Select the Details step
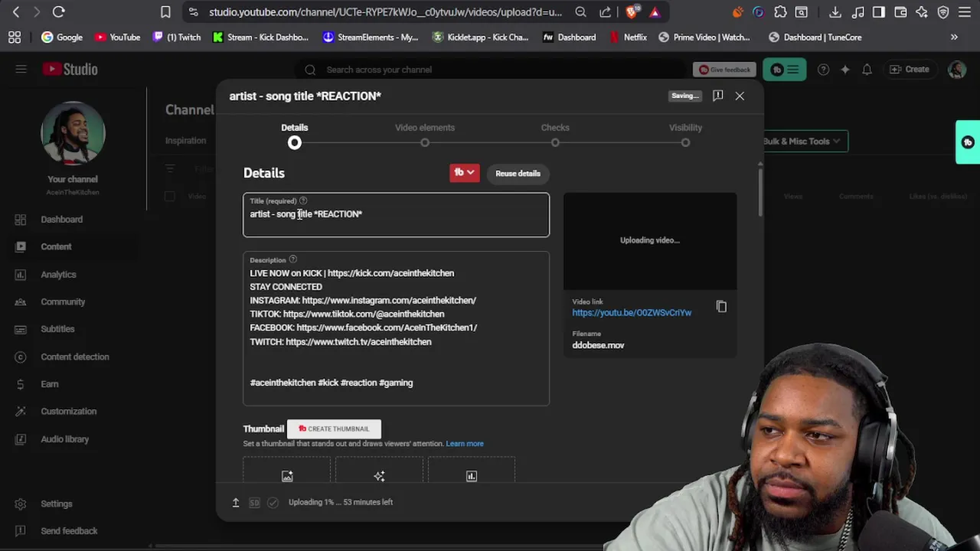Screen dimensions: 980x551 (x=295, y=135)
